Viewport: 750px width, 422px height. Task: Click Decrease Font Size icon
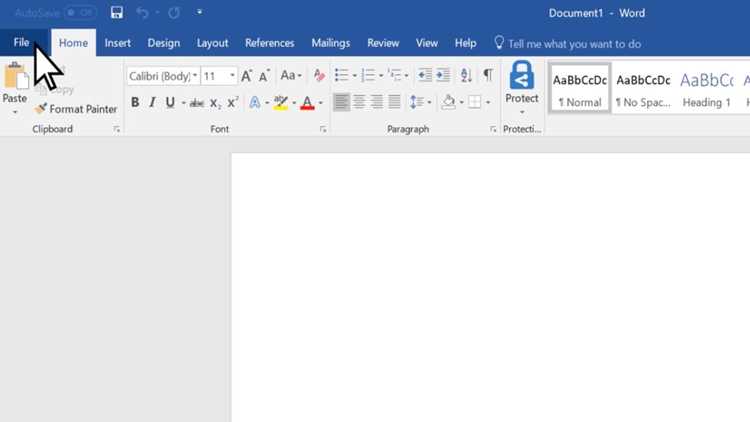click(264, 76)
